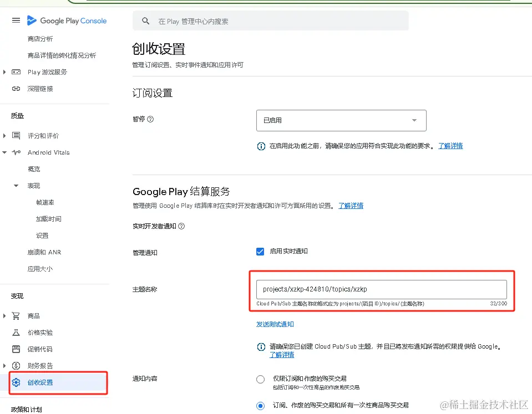Viewport: 532px width, 414px height.
Task: Click the Play 游戏服务 gamepad icon
Action: tap(16, 72)
